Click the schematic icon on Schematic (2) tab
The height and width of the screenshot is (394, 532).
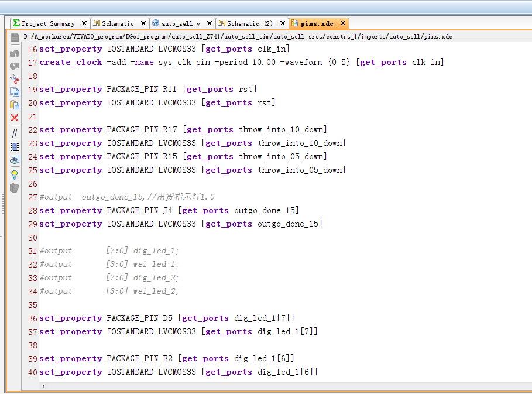coord(222,23)
